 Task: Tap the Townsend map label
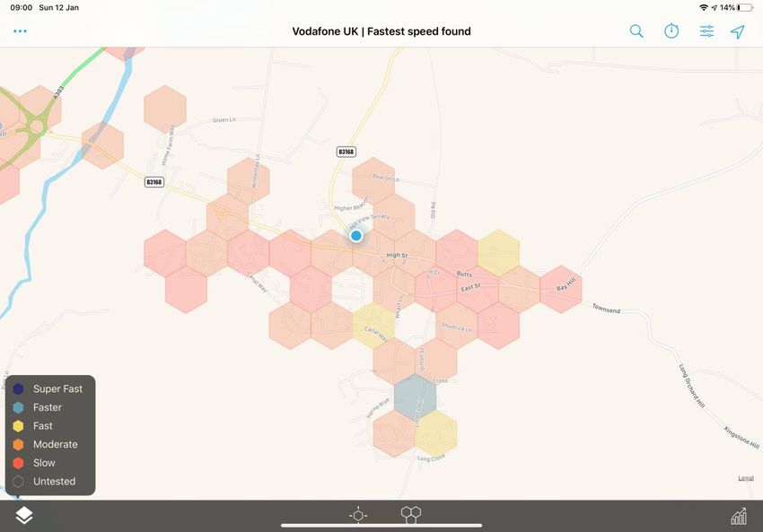click(x=606, y=309)
